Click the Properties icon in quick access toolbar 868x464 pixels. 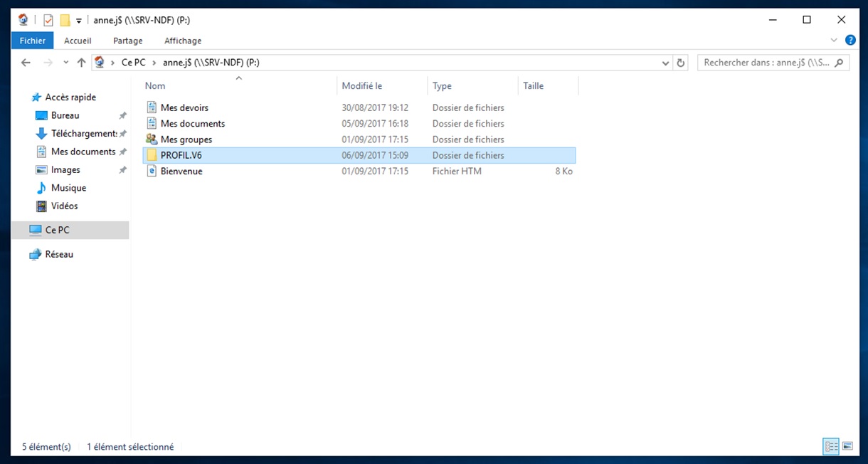pyautogui.click(x=48, y=20)
